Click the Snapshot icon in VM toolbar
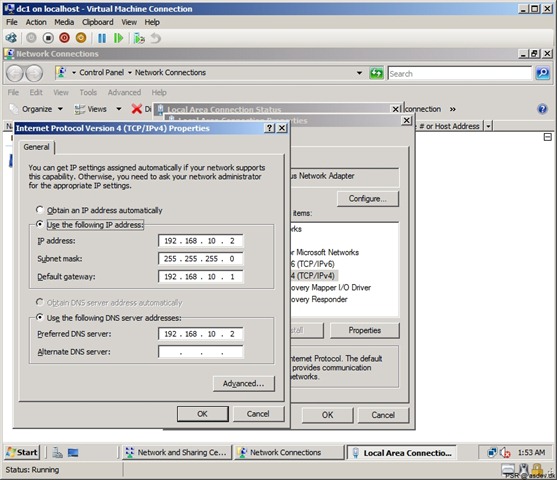This screenshot has height=480, width=557. tap(139, 38)
